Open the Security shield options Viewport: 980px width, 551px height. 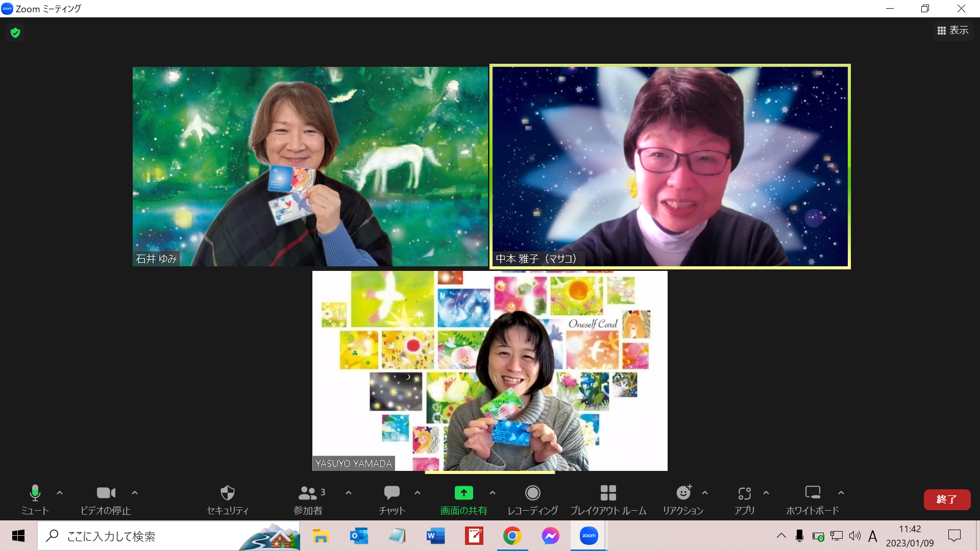click(227, 499)
